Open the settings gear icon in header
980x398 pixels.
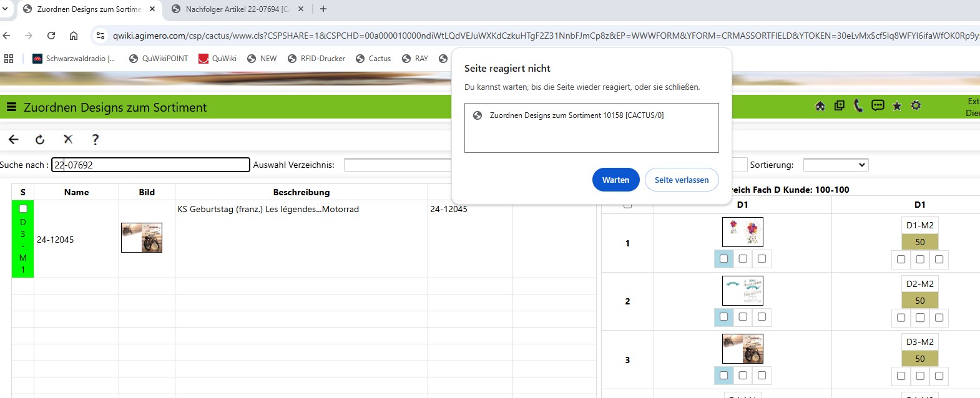(916, 105)
